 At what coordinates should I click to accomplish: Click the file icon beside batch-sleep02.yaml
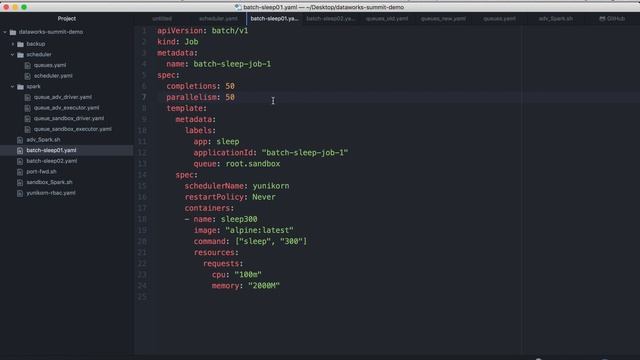(20, 161)
